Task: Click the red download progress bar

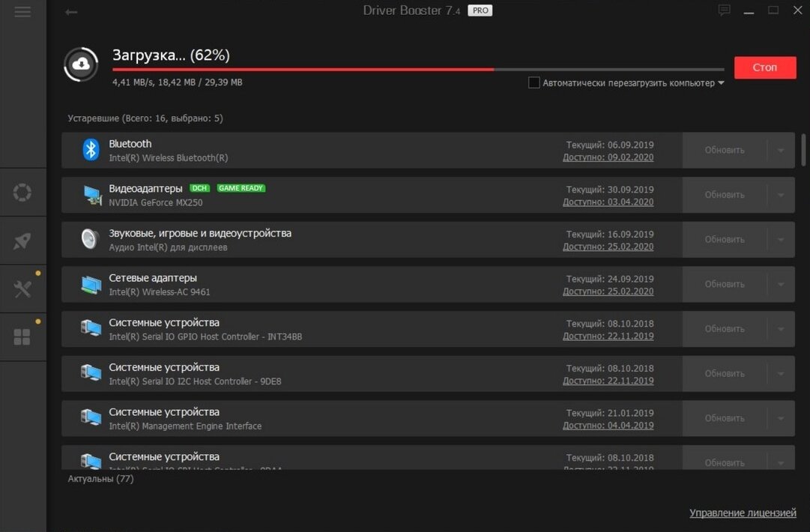Action: click(418, 69)
